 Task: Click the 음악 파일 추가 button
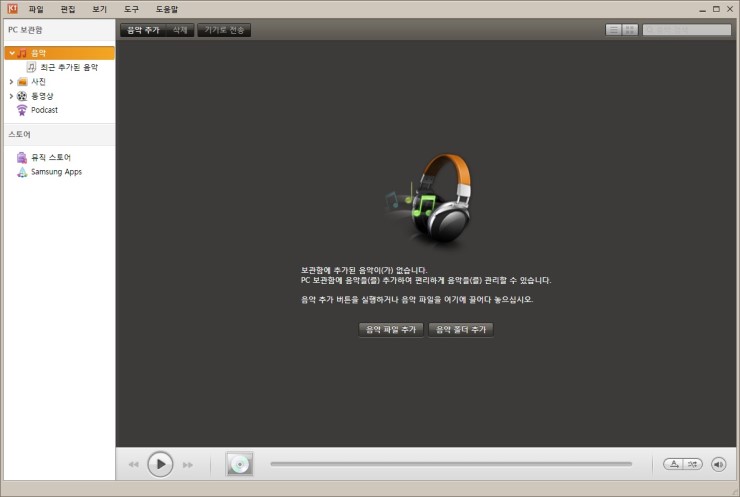391,329
